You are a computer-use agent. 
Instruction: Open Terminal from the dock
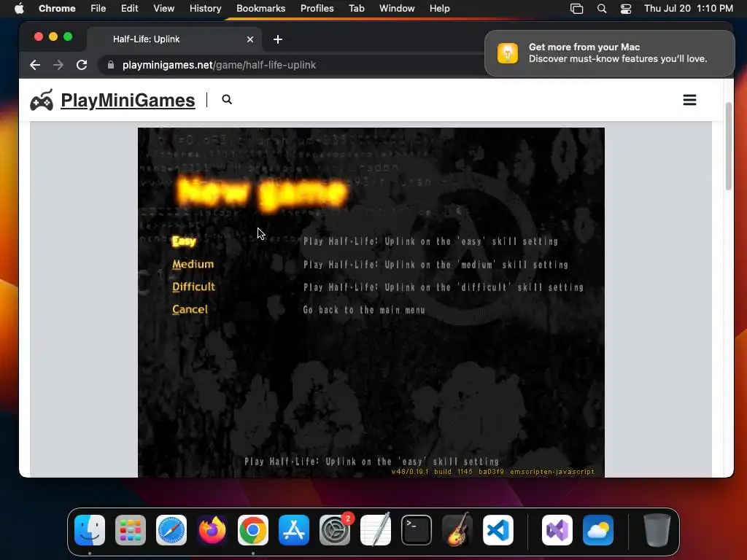417,530
